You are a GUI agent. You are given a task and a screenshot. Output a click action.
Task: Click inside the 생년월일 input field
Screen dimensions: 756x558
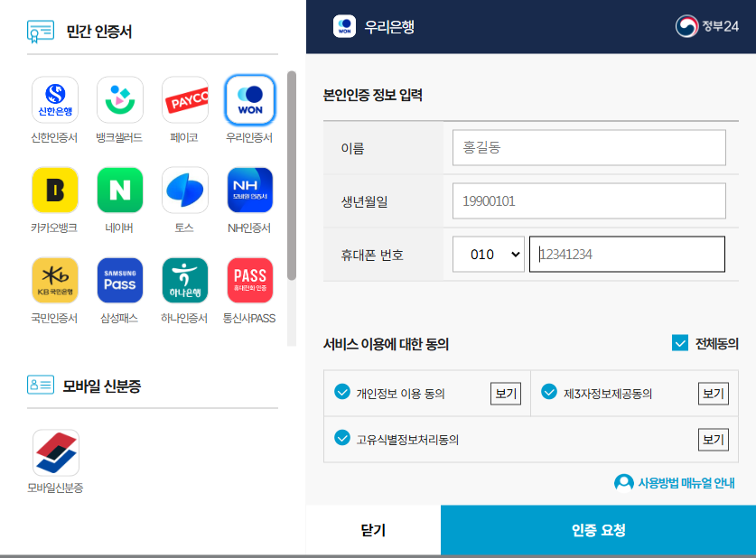click(x=589, y=200)
